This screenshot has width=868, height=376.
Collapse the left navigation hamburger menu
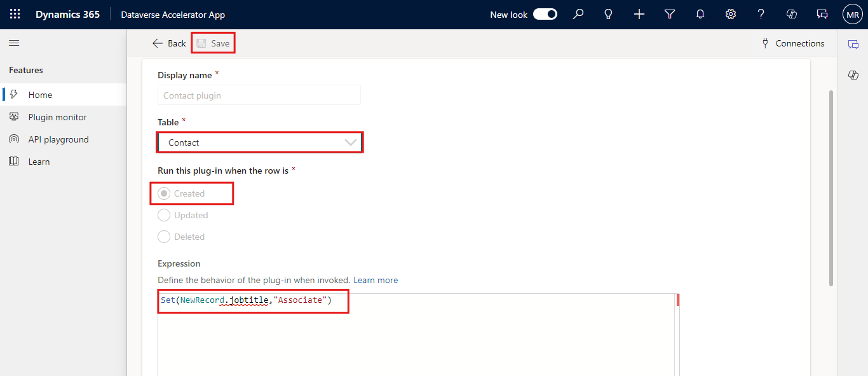[14, 43]
